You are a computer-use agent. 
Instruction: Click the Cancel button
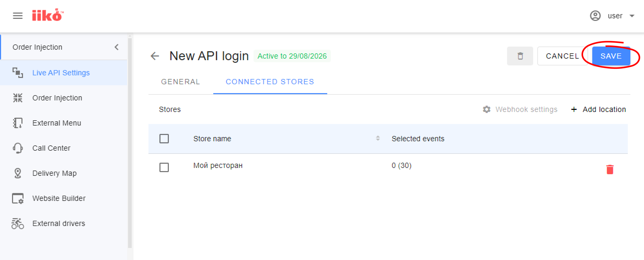coord(562,56)
